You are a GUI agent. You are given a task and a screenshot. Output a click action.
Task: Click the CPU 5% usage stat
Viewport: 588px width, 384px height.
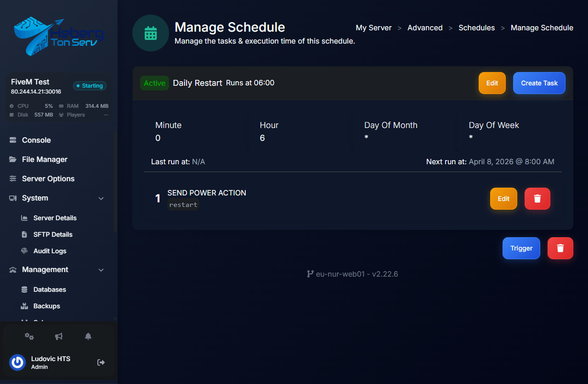(x=31, y=106)
